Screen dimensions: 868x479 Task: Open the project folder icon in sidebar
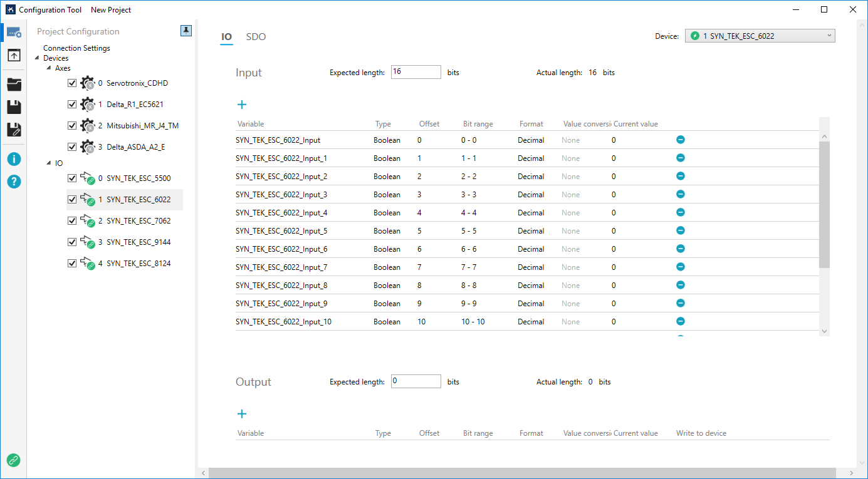click(14, 85)
